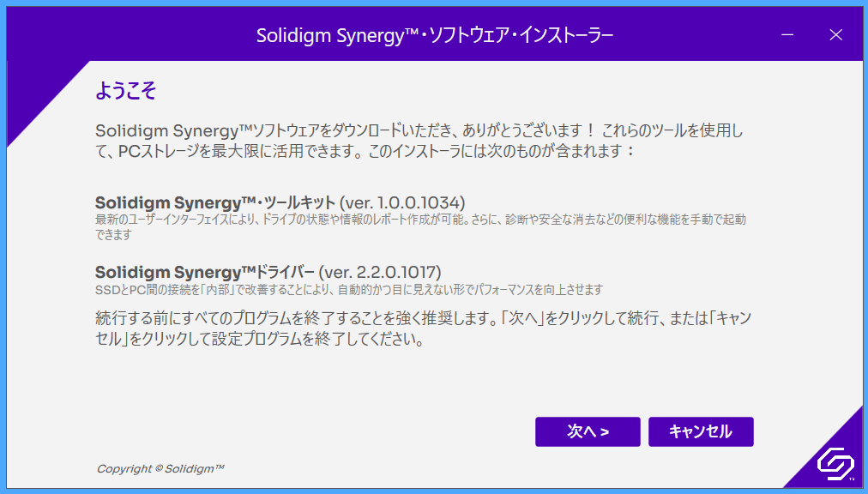This screenshot has height=494, width=868.
Task: Close the Solidigm Synergy installer window
Action: 836,35
